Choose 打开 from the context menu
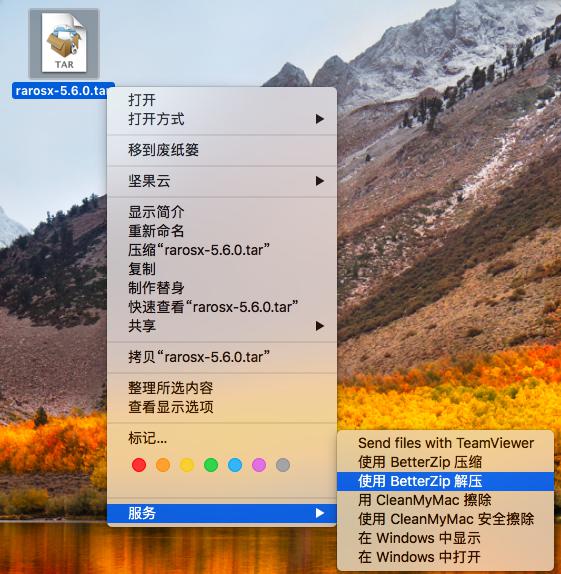 [x=222, y=100]
